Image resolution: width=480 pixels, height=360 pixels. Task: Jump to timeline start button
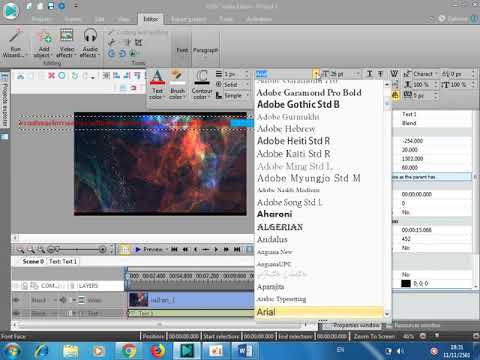coord(174,249)
